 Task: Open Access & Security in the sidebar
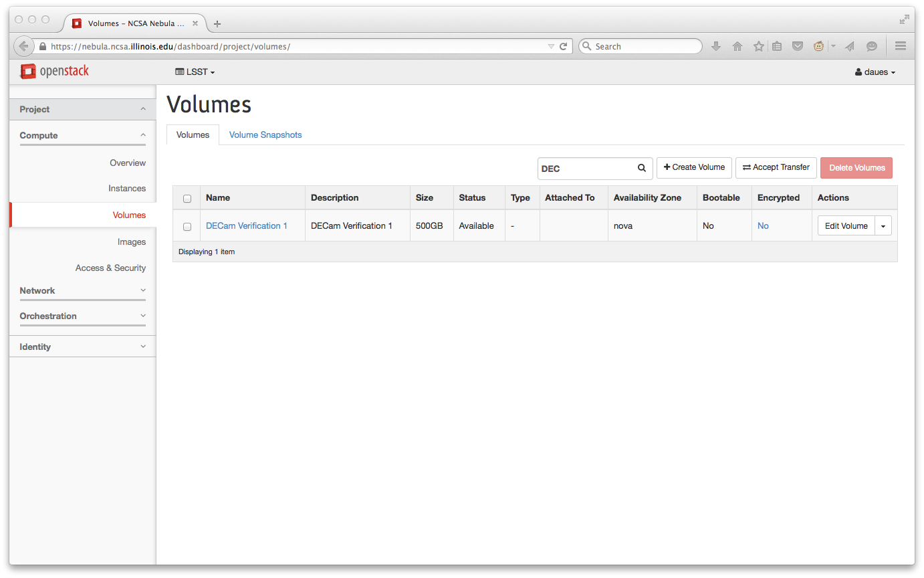tap(110, 268)
